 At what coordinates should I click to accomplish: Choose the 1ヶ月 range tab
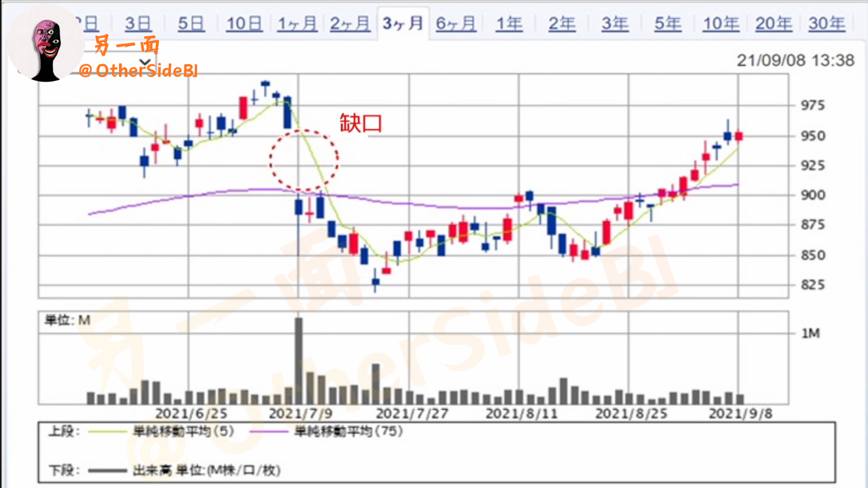(x=297, y=23)
